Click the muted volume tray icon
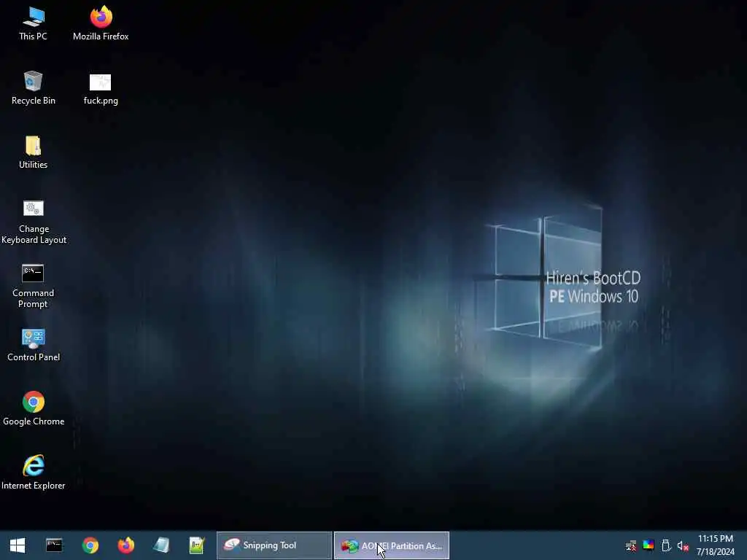Viewport: 747px width, 560px height. (x=683, y=545)
